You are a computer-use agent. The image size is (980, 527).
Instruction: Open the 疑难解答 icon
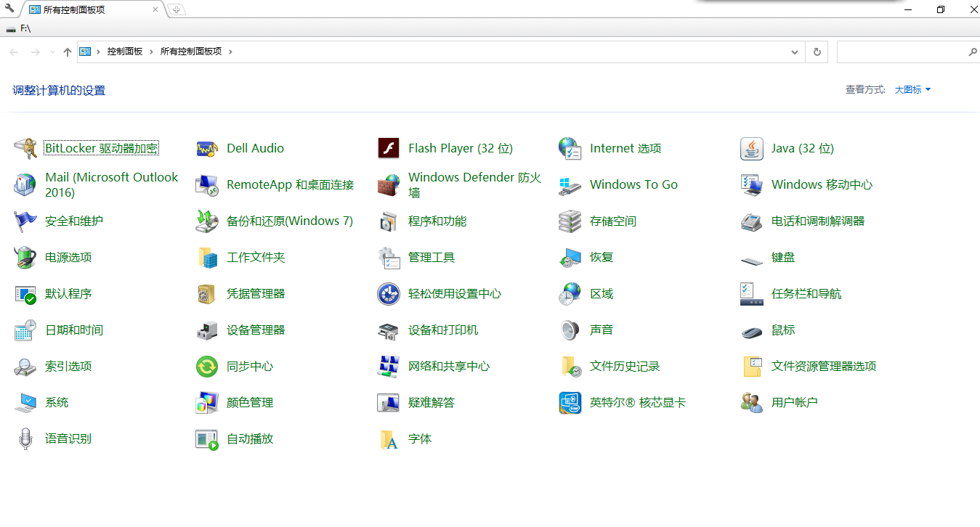point(389,403)
